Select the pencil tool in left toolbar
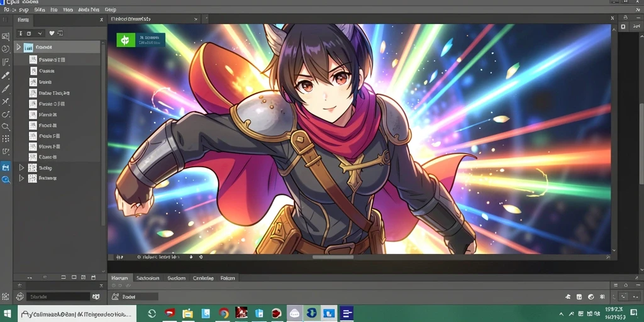Viewport: 644px width, 322px height. pos(6,89)
